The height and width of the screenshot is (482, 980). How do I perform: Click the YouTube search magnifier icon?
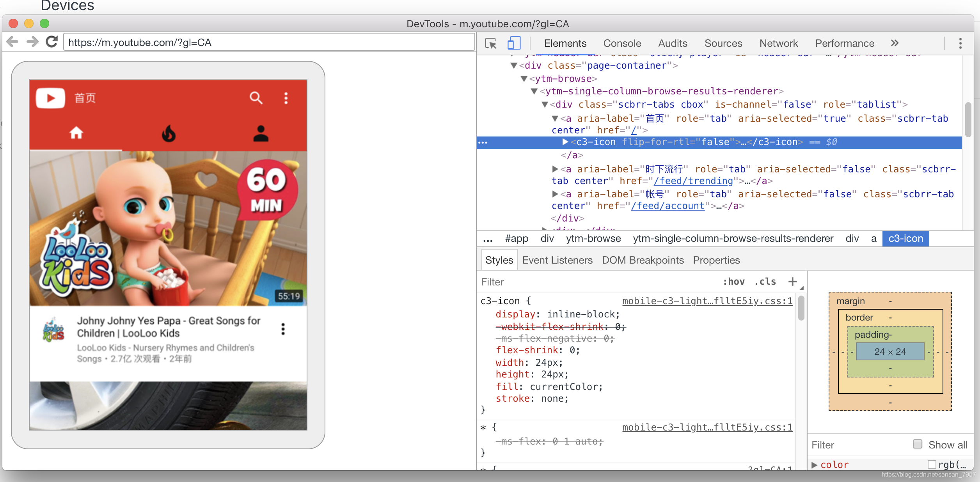coord(256,98)
